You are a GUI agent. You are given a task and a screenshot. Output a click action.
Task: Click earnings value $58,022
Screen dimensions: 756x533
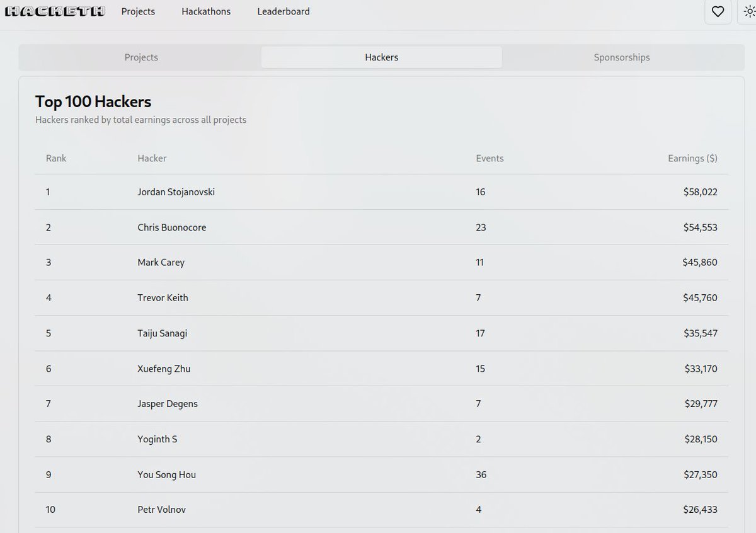coord(700,192)
